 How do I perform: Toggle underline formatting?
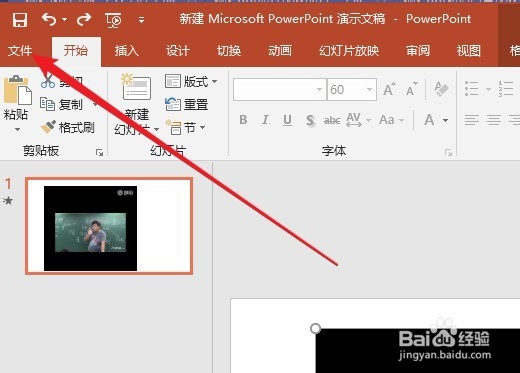point(287,120)
